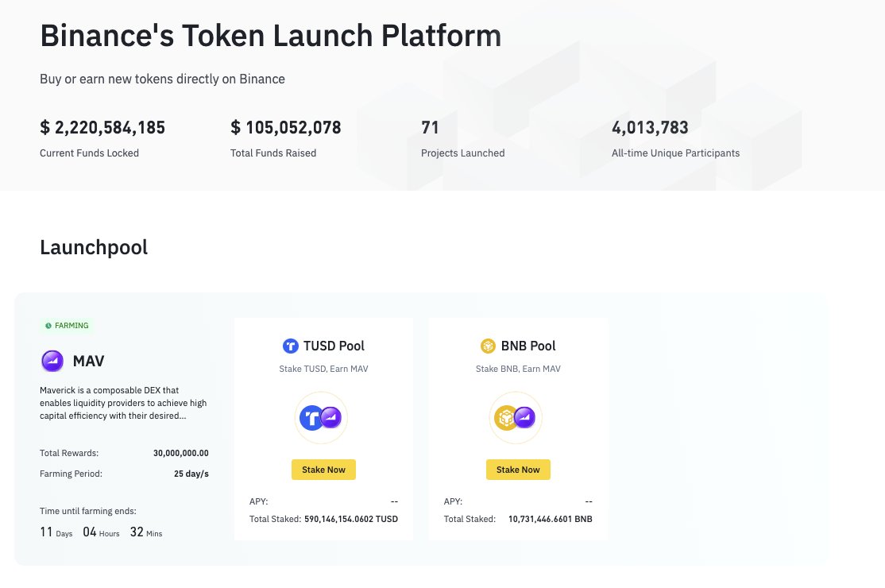Click the '71' projects launched number
This screenshot has width=885, height=588.
pos(430,127)
